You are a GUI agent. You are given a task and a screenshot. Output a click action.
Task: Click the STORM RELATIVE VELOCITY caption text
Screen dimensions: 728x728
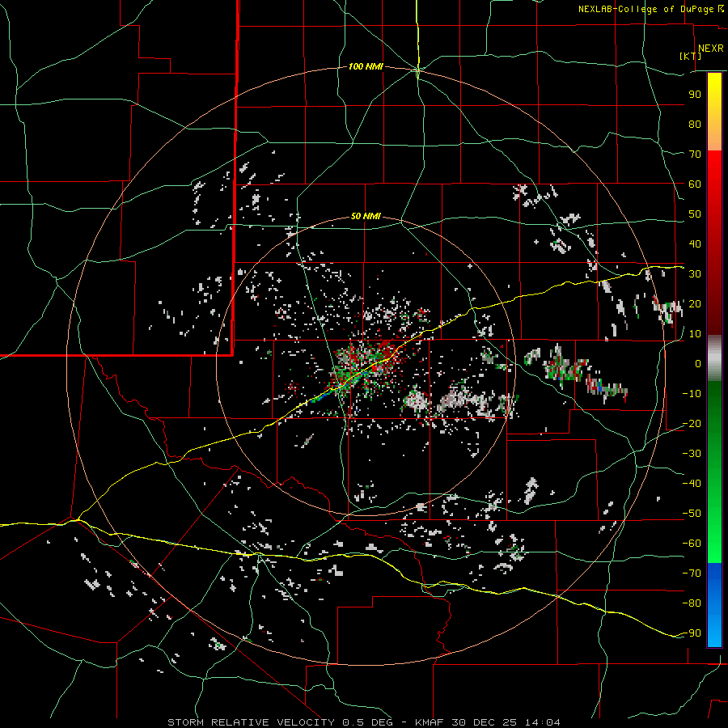tap(252, 722)
